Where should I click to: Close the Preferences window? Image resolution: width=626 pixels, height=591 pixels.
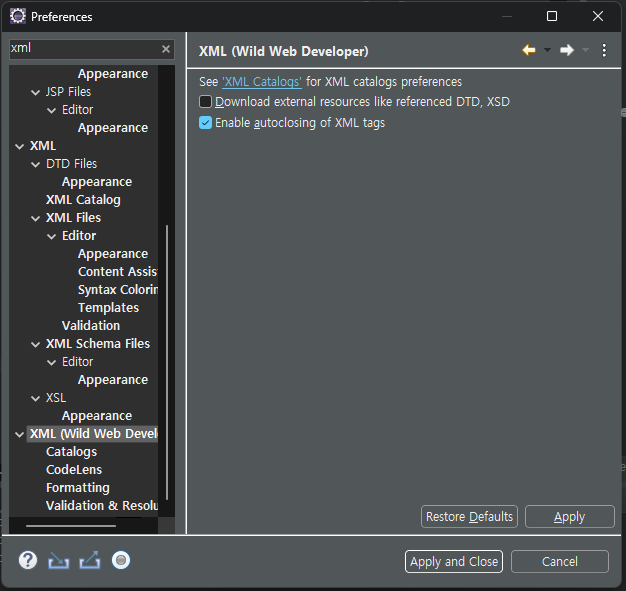(x=598, y=16)
